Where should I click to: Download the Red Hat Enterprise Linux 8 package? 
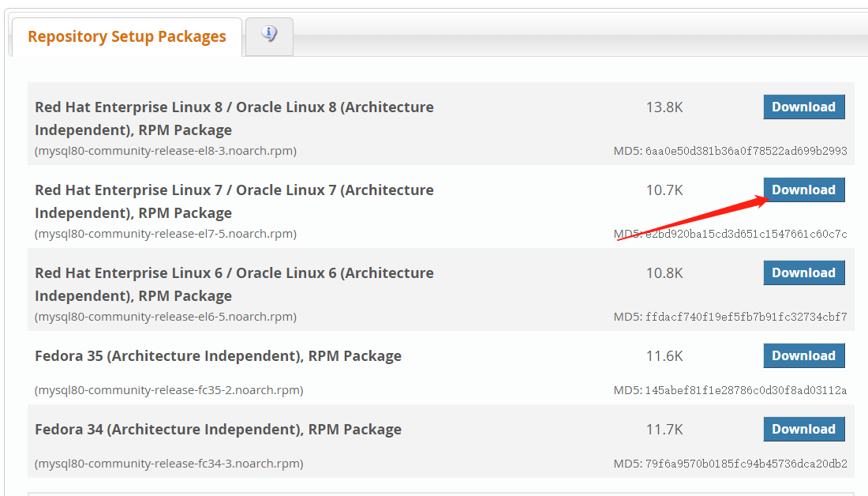click(803, 107)
